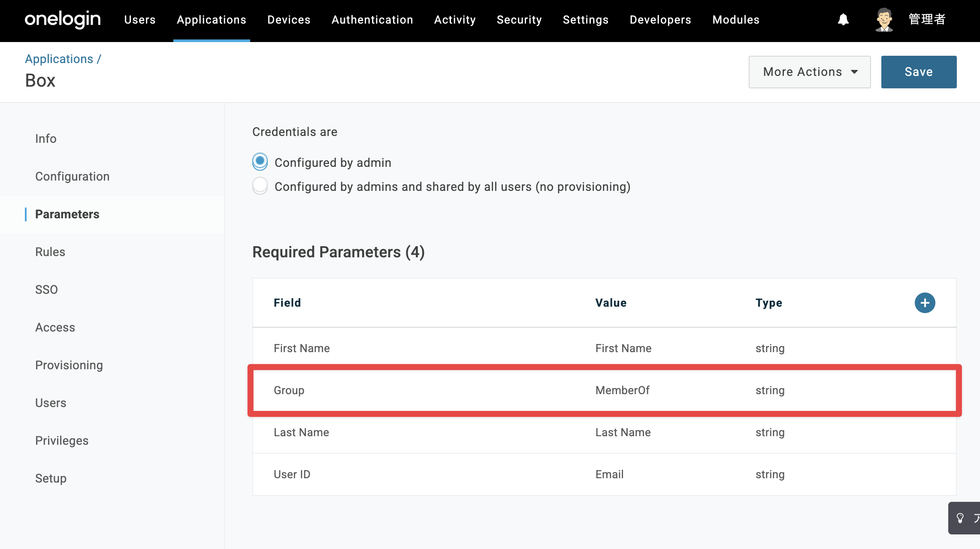Click the MemberOf value cell

pyautogui.click(x=623, y=390)
